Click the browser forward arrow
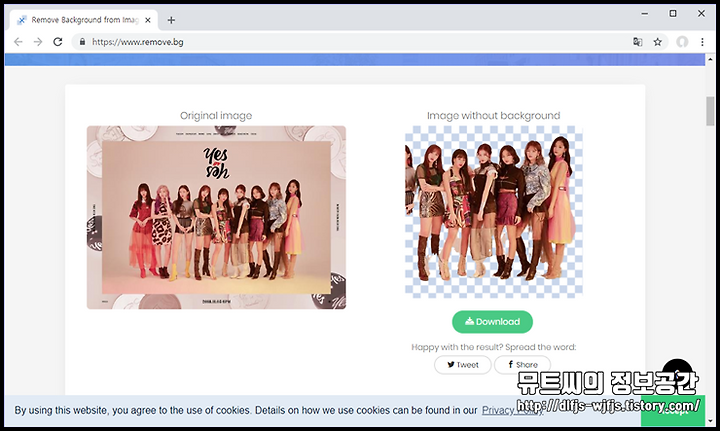720x431 pixels. (x=38, y=42)
